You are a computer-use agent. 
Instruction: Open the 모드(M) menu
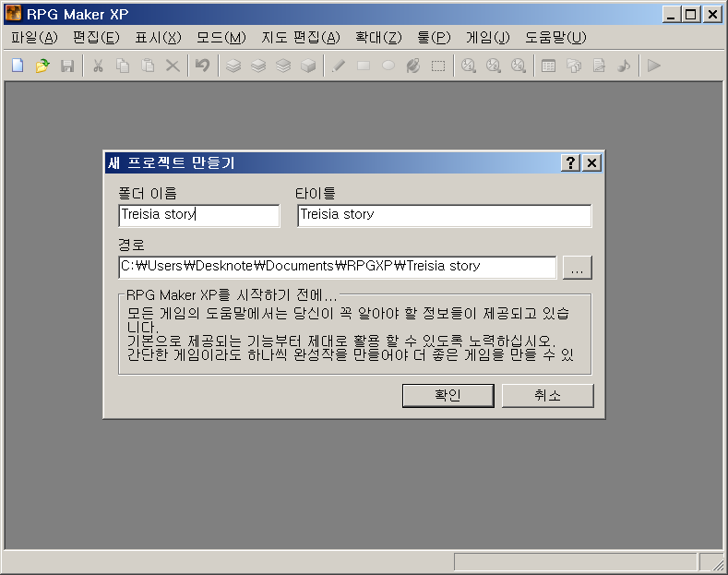(221, 37)
